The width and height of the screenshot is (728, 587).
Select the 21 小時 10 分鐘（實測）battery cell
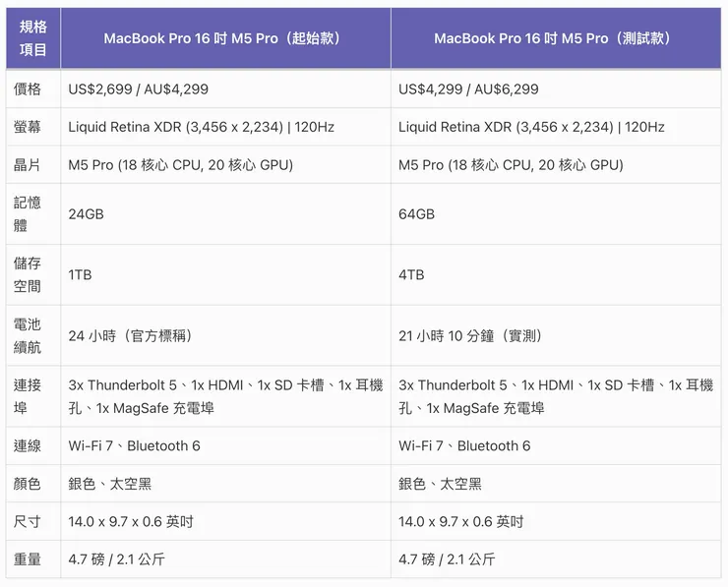471,336
